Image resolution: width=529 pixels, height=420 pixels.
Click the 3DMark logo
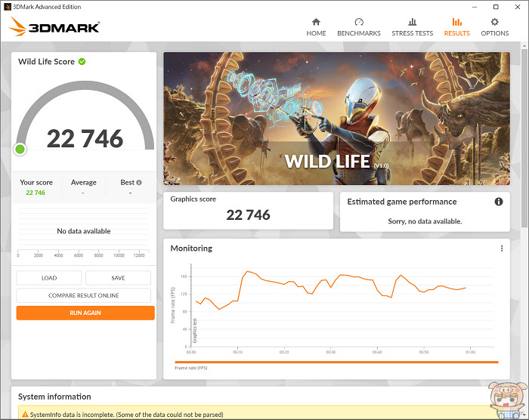click(54, 26)
